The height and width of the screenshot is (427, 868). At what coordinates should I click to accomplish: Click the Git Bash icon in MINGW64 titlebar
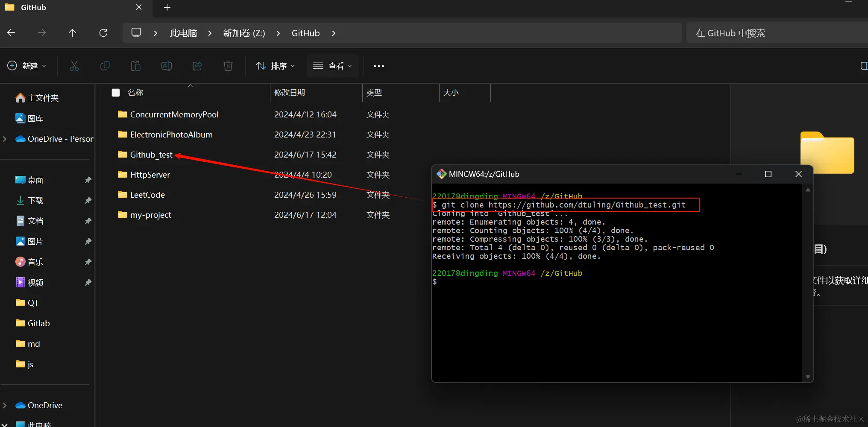click(441, 174)
